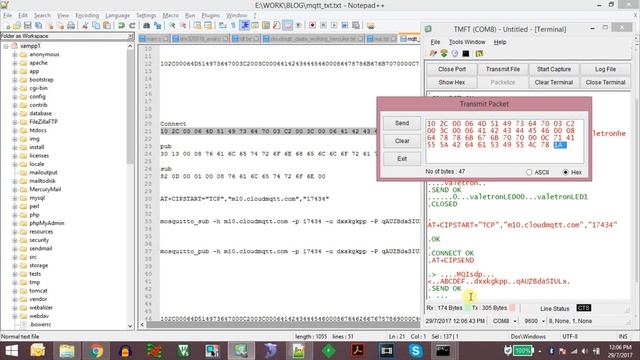This screenshot has height=360, width=640.
Task: Toggle the highlighted Indent Guide icon
Action: [244, 25]
